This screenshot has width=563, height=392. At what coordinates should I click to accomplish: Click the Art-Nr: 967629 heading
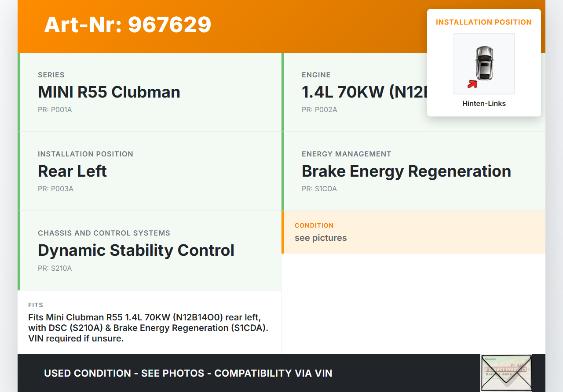click(x=128, y=25)
